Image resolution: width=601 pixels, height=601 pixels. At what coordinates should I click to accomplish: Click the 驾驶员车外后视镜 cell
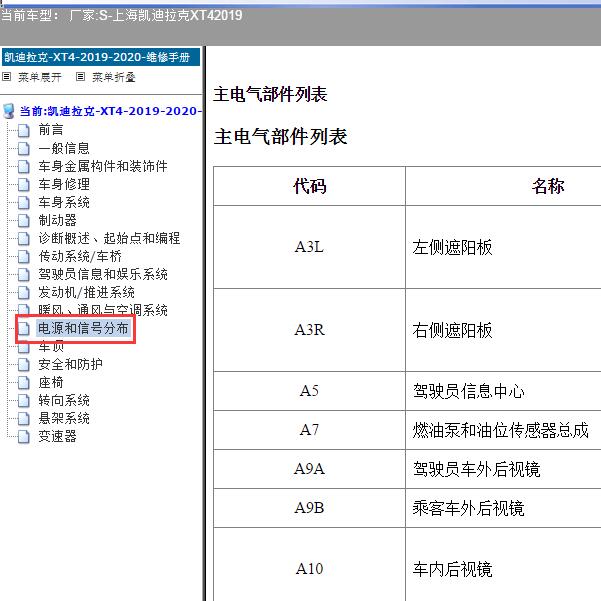[x=503, y=469]
